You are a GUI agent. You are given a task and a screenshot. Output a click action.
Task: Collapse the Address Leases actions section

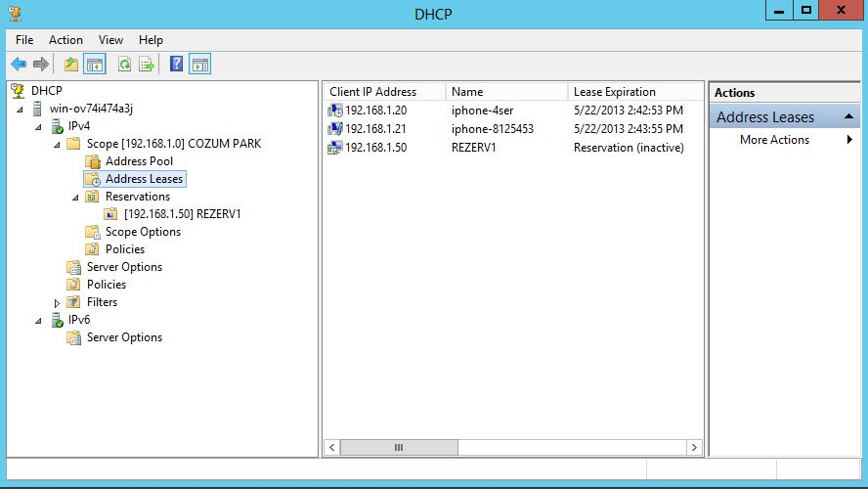click(x=849, y=117)
